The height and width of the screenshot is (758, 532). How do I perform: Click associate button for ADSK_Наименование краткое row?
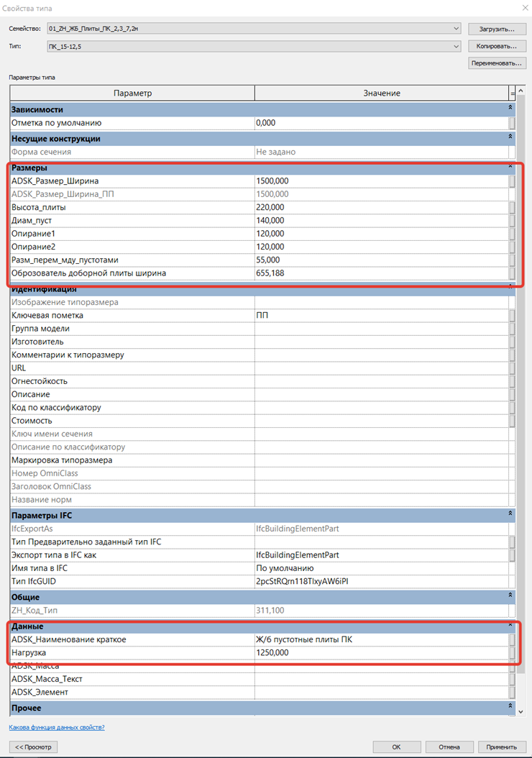pos(512,639)
